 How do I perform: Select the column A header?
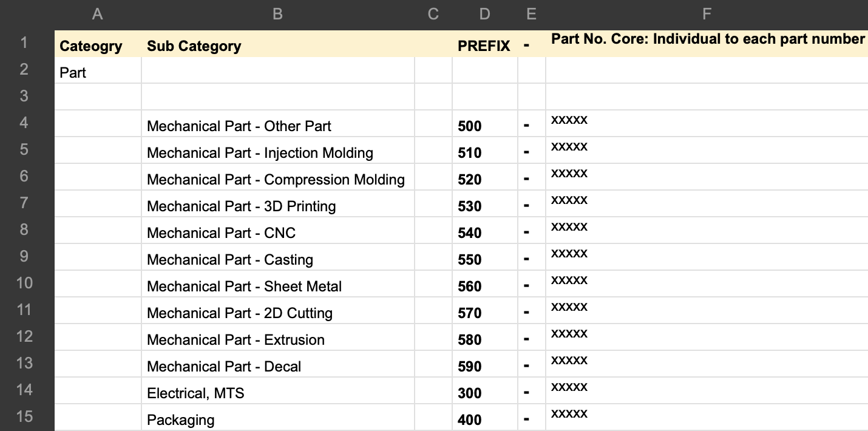point(97,13)
